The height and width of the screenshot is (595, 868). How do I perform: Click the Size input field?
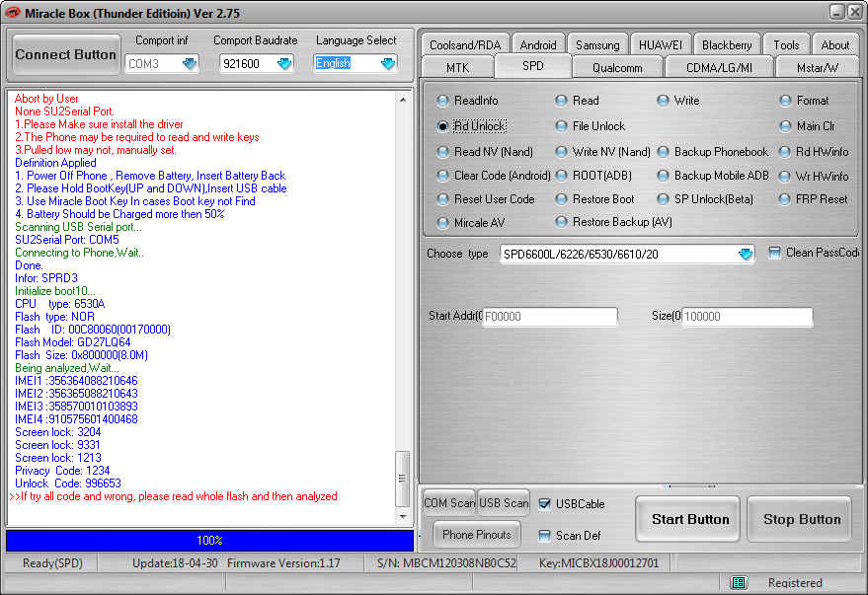tap(747, 317)
